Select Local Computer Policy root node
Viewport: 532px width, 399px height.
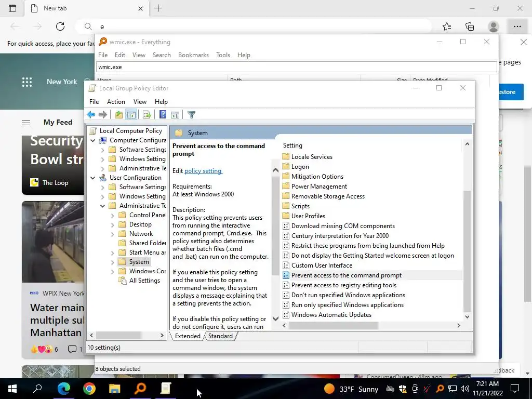click(x=130, y=130)
